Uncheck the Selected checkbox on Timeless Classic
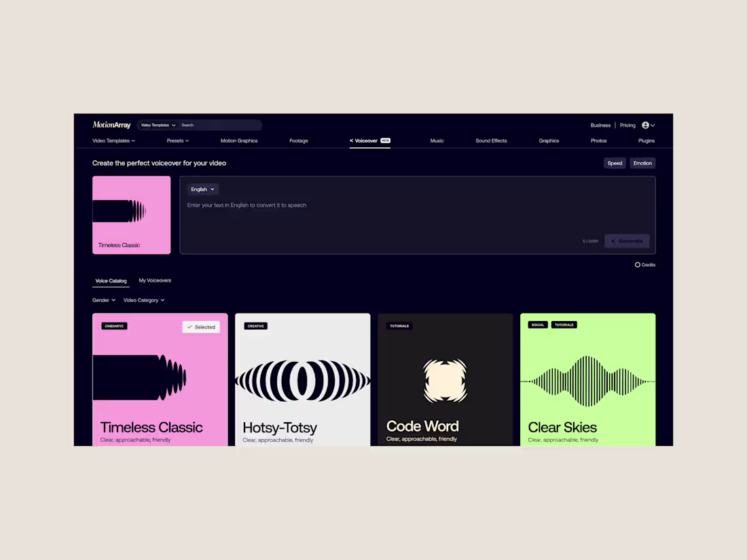 point(201,326)
